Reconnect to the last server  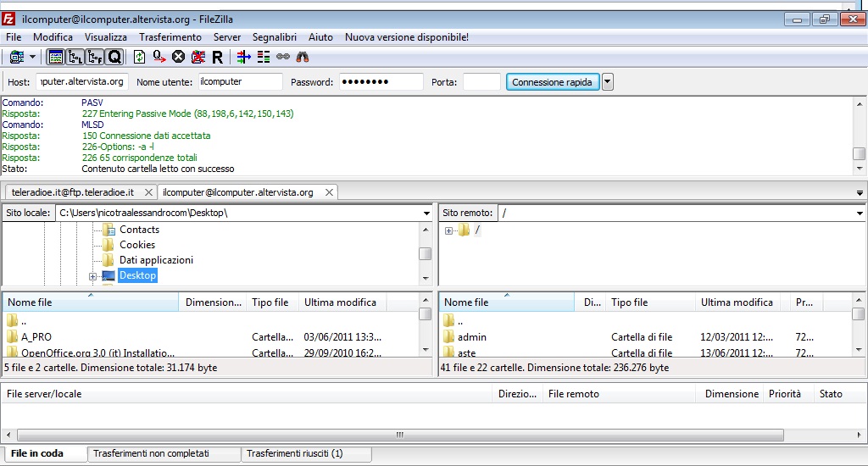click(218, 57)
